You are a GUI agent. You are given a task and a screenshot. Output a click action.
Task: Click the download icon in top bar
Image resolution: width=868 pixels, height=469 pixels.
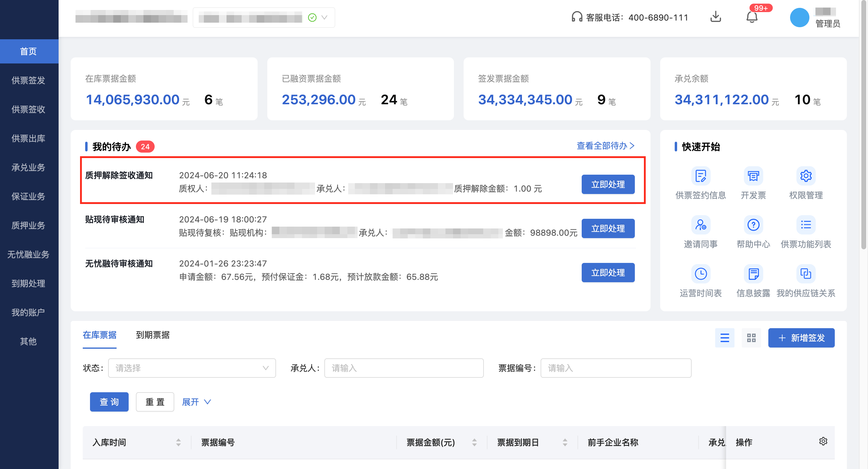click(716, 17)
